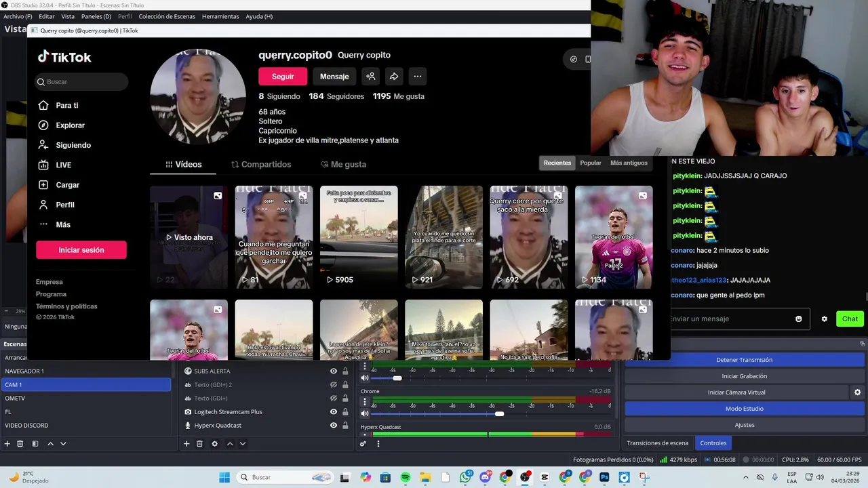This screenshot has width=868, height=488.
Task: Switch to the Compartidos tab
Action: (x=261, y=165)
